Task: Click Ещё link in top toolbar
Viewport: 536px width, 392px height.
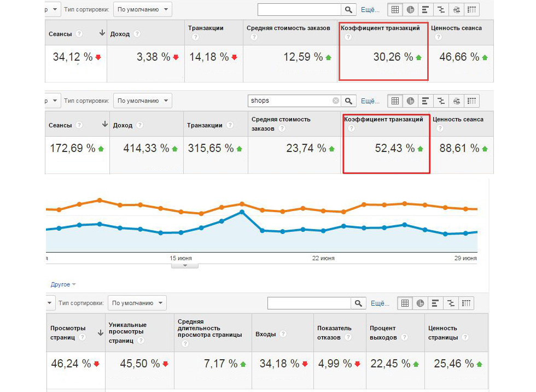Action: [x=370, y=10]
